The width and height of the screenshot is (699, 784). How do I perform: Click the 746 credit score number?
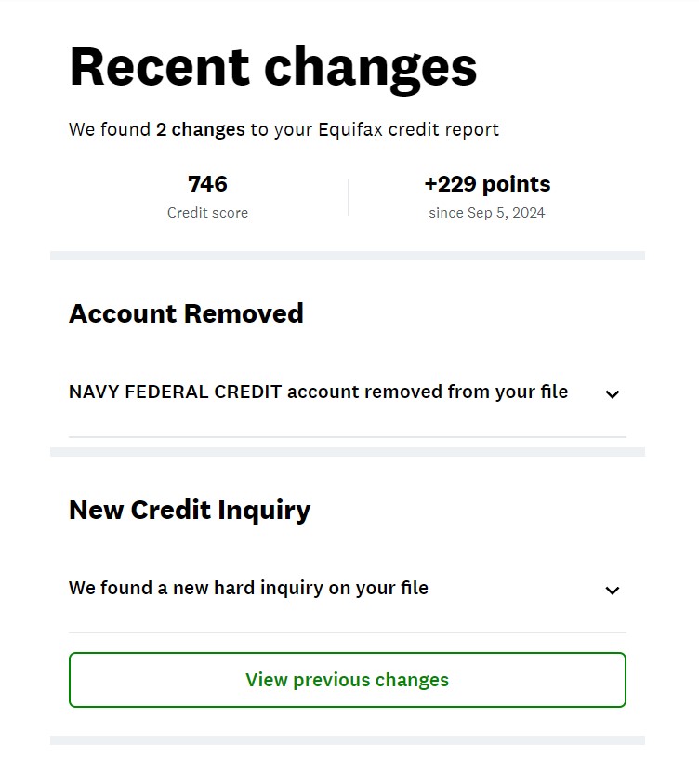click(207, 184)
